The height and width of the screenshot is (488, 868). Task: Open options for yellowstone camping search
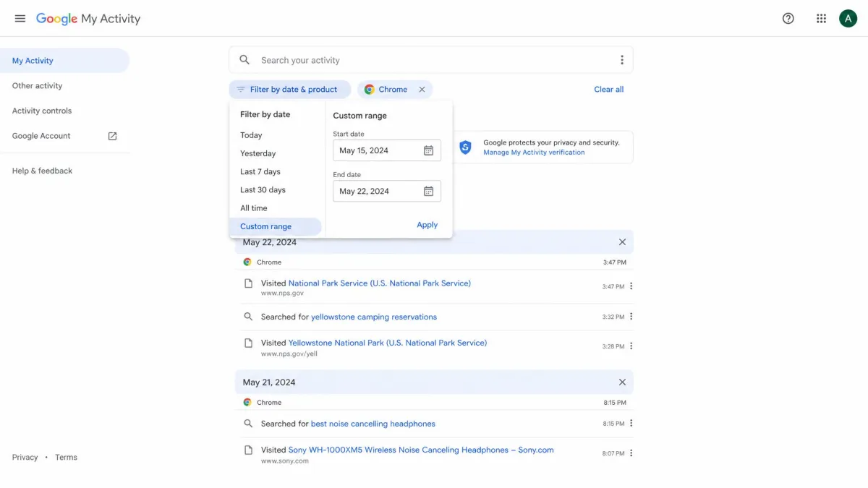[631, 317]
